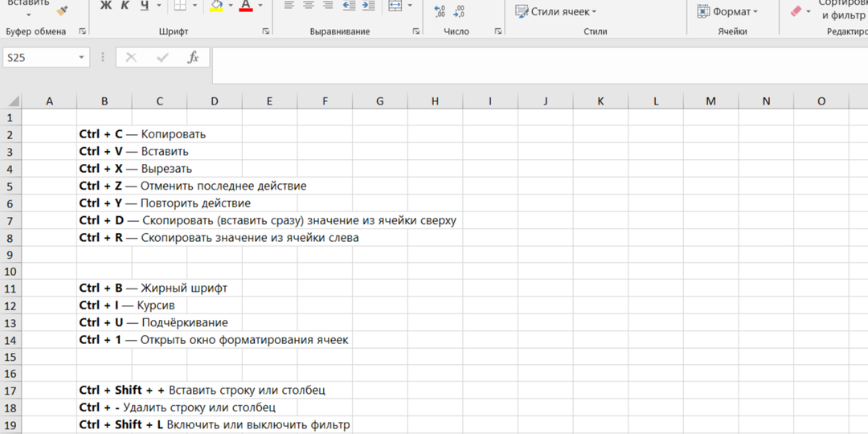This screenshot has width=868, height=434.
Task: Click the cancel X in formula bar
Action: click(131, 57)
